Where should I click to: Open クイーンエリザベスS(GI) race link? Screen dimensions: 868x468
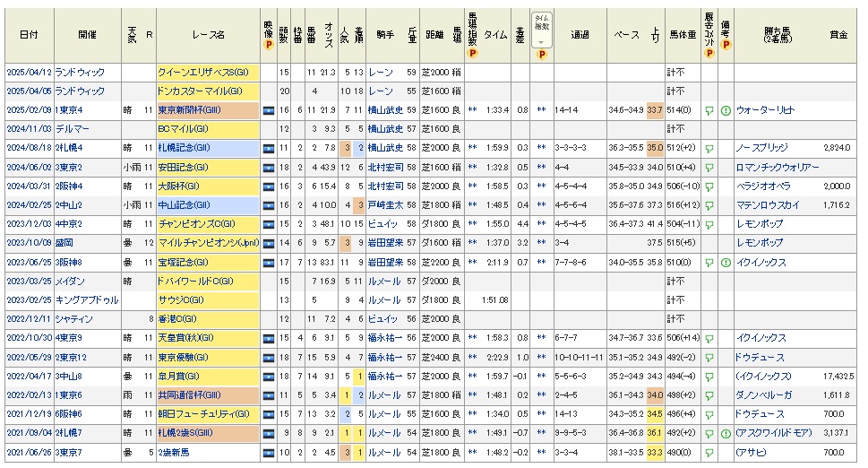[x=203, y=73]
